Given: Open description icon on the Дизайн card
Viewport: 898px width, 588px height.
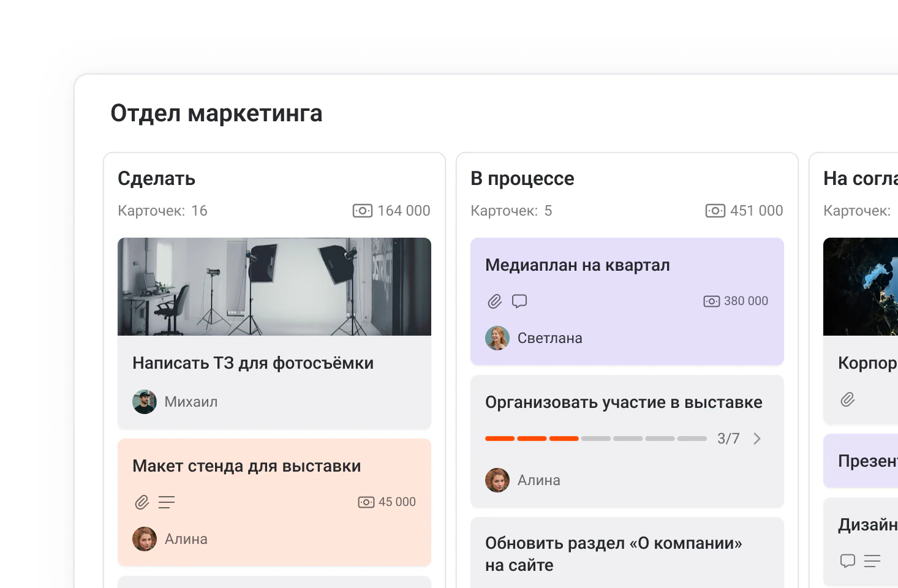Looking at the screenshot, I should pyautogui.click(x=872, y=560).
